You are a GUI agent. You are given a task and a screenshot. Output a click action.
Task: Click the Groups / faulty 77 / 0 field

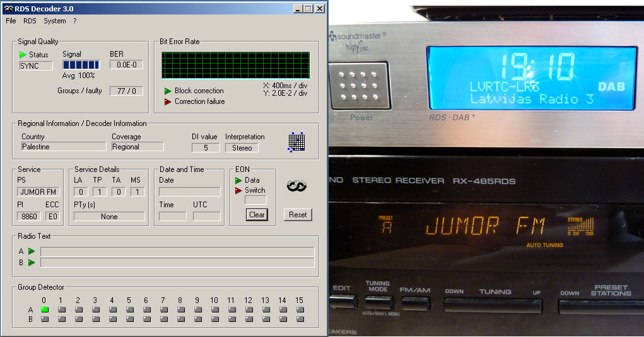(126, 91)
